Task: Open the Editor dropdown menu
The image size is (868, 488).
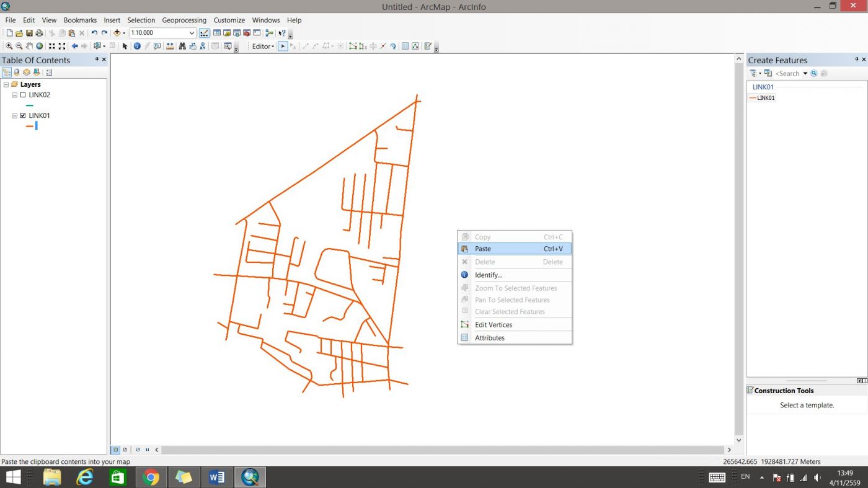Action: coord(263,47)
